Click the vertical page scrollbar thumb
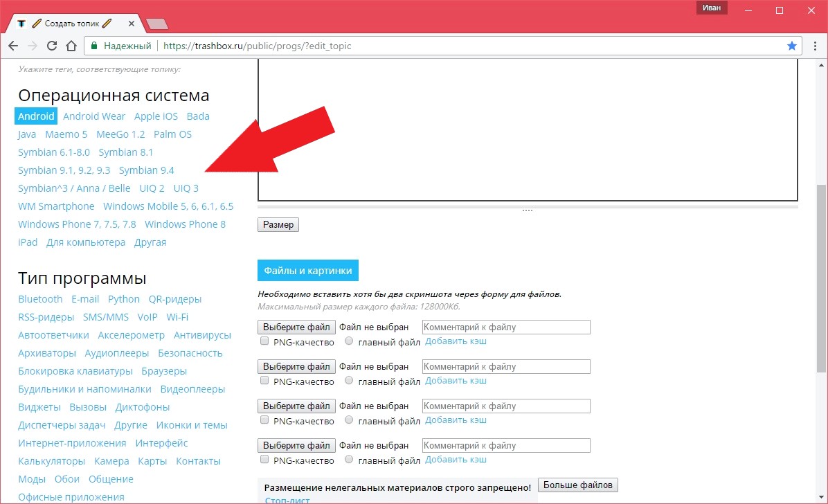This screenshot has height=504, width=828. click(821, 278)
